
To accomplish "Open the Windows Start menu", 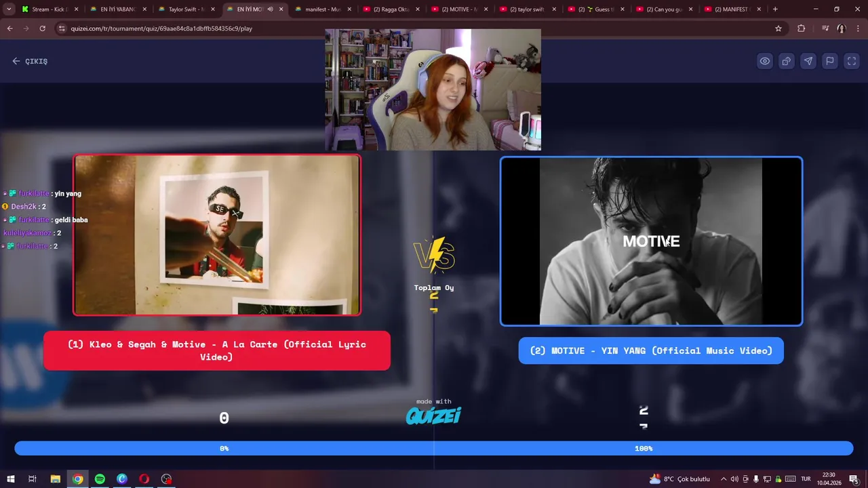I will (10, 479).
